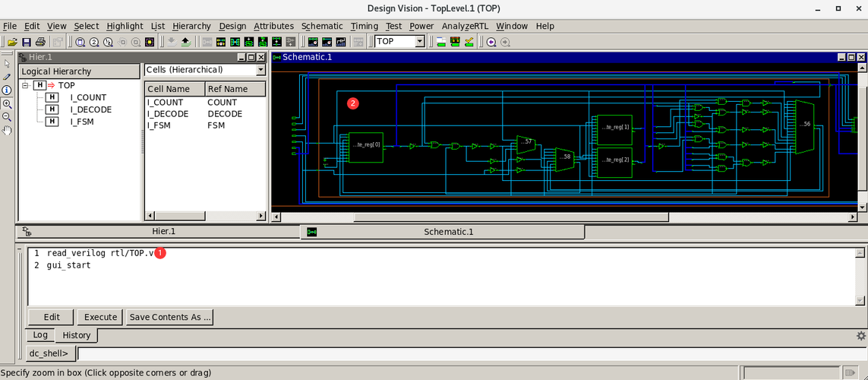The image size is (868, 380).
Task: Open the Power menu
Action: click(x=421, y=26)
